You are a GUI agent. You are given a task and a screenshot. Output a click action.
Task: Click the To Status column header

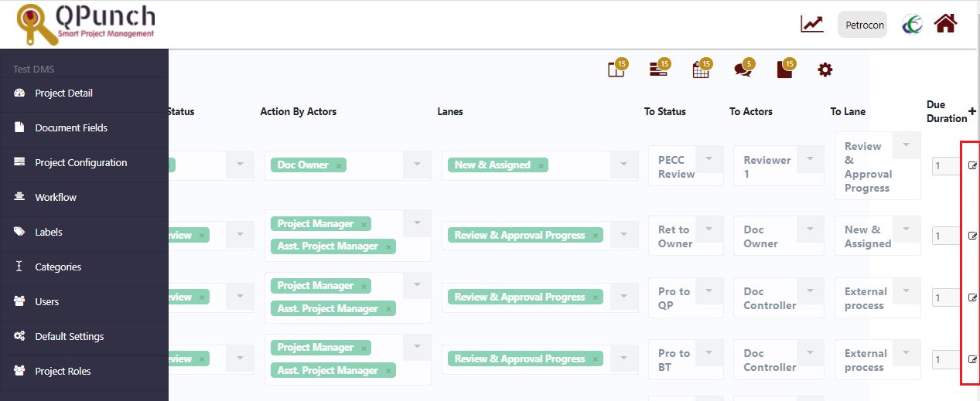click(665, 112)
